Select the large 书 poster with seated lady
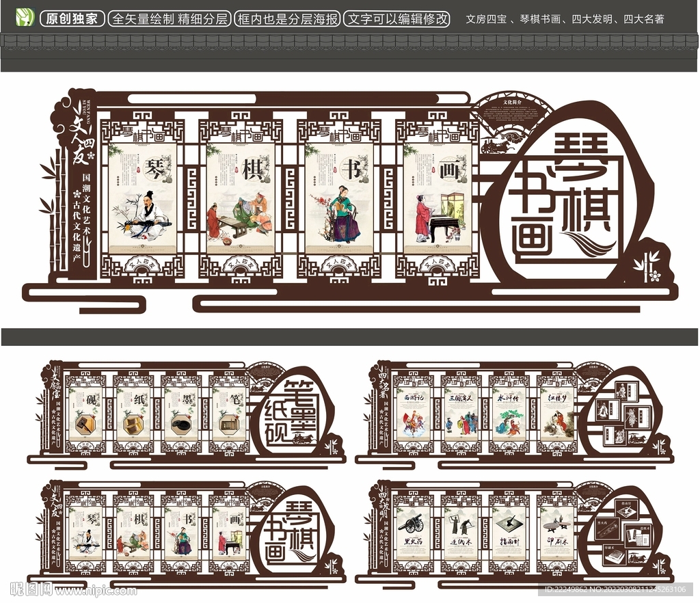700x603 pixels. point(339,197)
